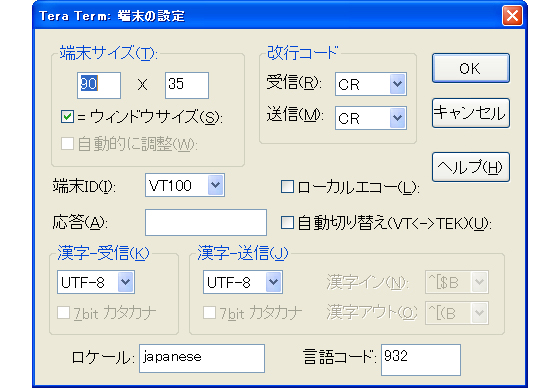The height and width of the screenshot is (388, 560).
Task: Confirm settings with the OK button
Action: (x=471, y=68)
